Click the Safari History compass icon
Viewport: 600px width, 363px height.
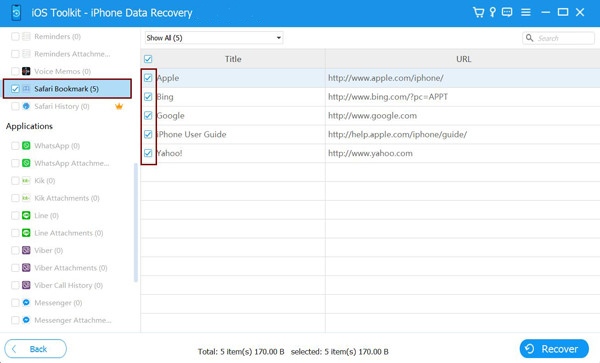(x=26, y=106)
